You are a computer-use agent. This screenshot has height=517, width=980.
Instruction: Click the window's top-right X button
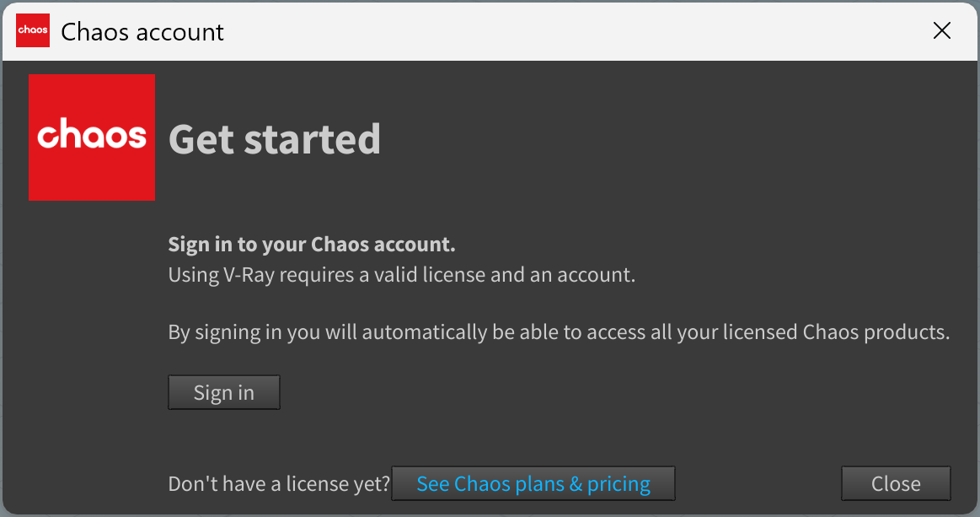pyautogui.click(x=942, y=30)
